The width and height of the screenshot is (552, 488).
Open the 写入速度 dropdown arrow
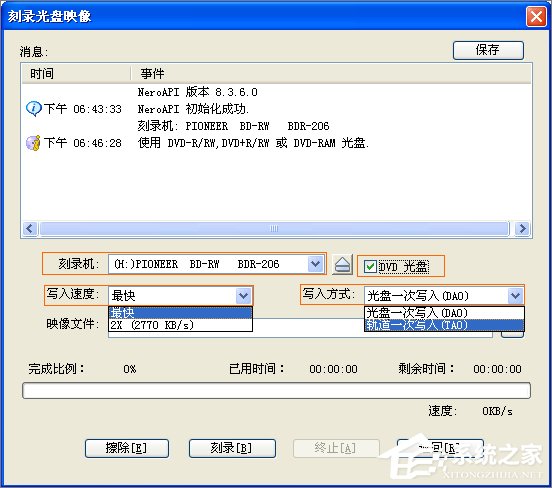[x=243, y=295]
